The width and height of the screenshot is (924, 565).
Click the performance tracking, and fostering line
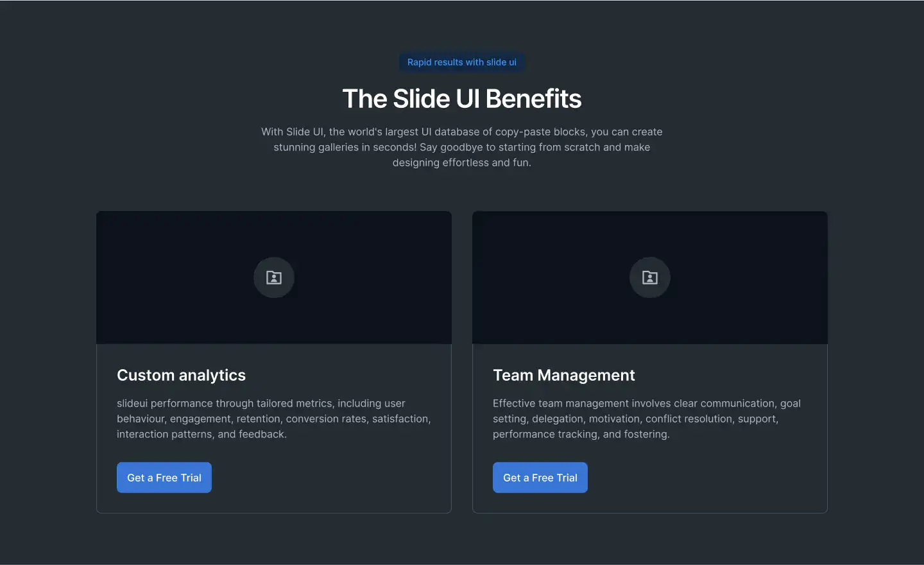(x=581, y=434)
